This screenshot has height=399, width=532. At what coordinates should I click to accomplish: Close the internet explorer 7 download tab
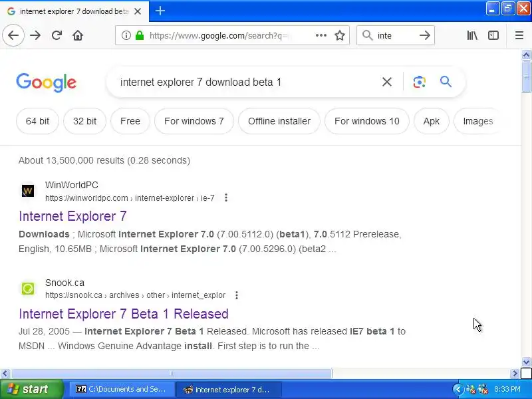(x=138, y=11)
